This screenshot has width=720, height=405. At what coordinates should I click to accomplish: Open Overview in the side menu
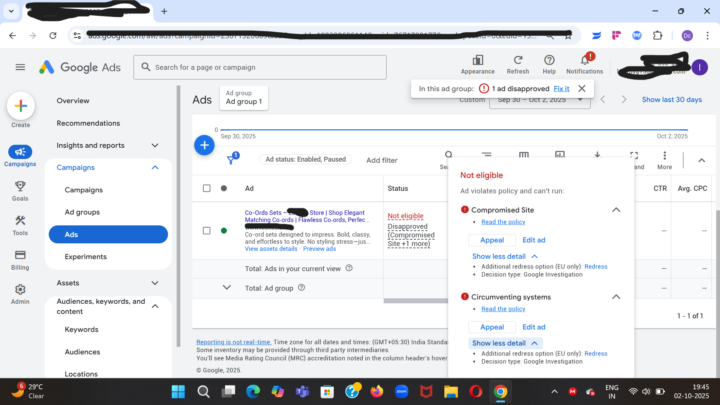tap(73, 101)
